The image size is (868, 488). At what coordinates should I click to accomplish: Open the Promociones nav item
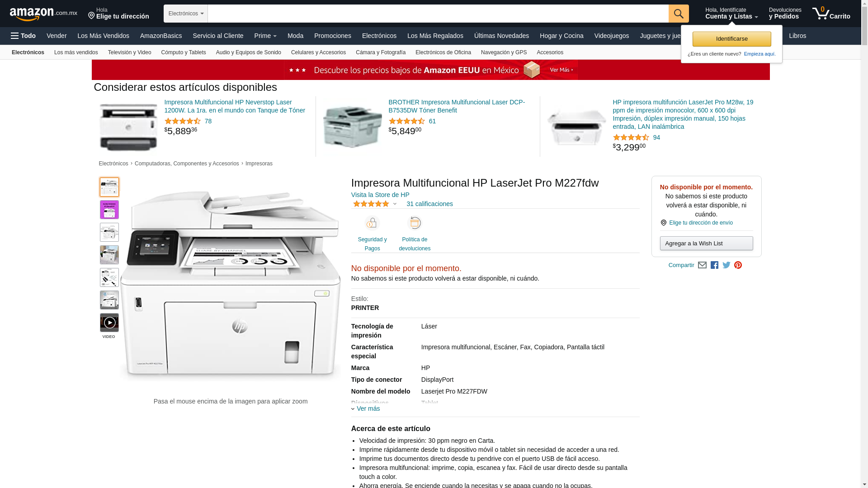click(x=332, y=36)
